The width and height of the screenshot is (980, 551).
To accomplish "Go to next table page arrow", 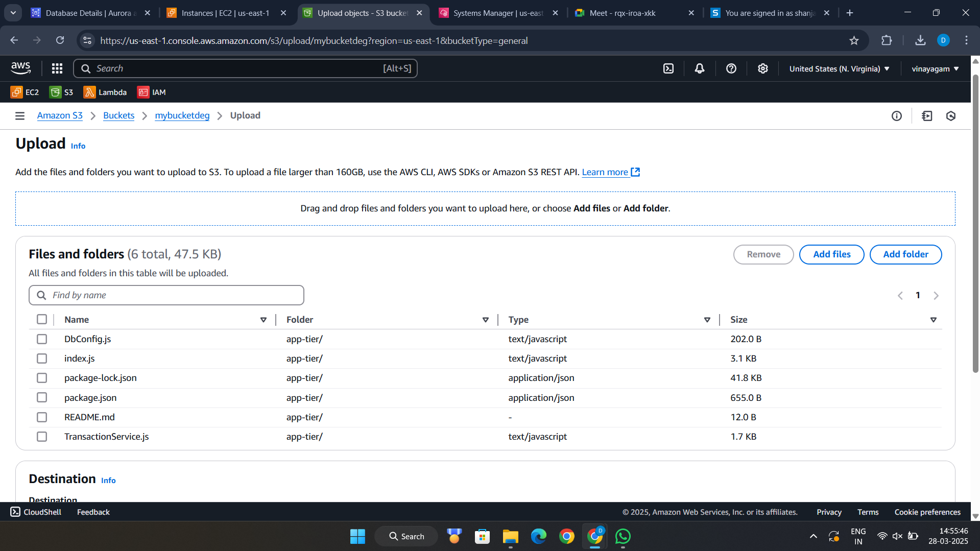I will coord(936,296).
